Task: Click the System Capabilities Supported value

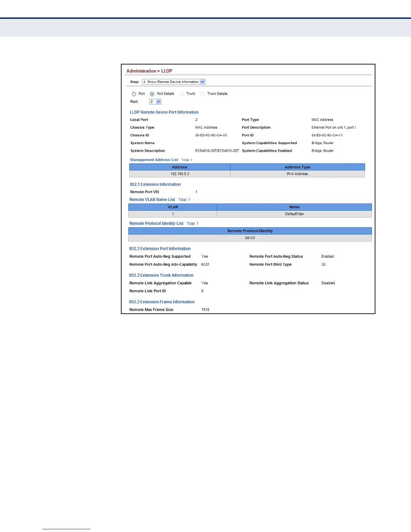Action: pos(323,143)
